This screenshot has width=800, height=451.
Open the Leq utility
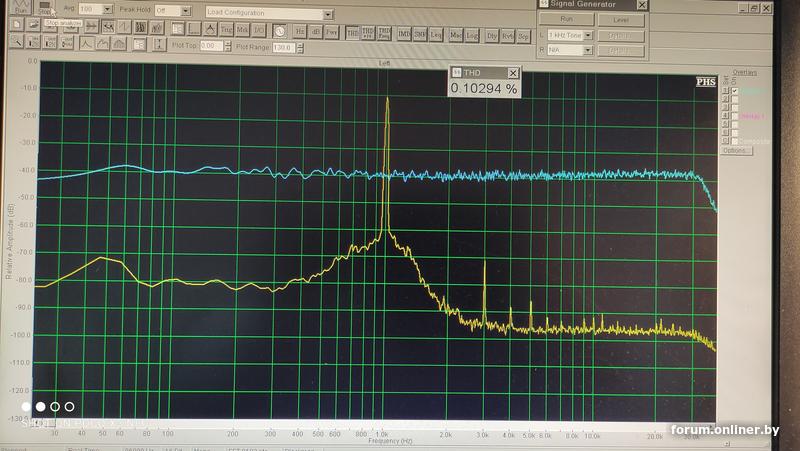point(436,35)
